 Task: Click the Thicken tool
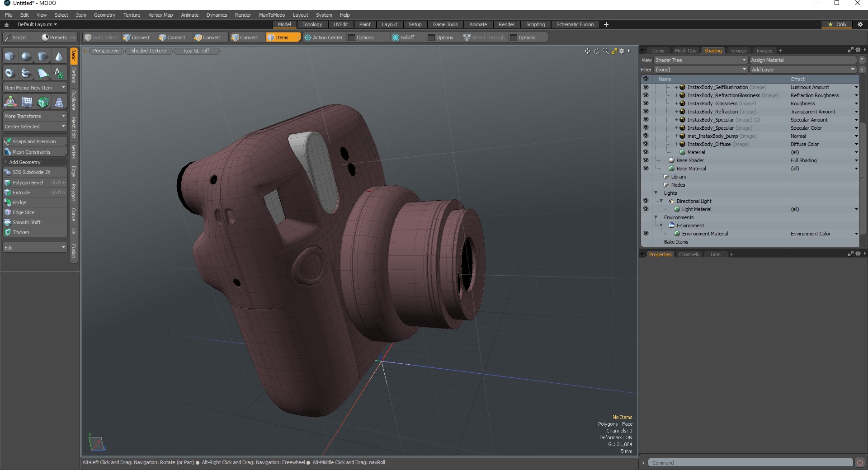pos(35,232)
